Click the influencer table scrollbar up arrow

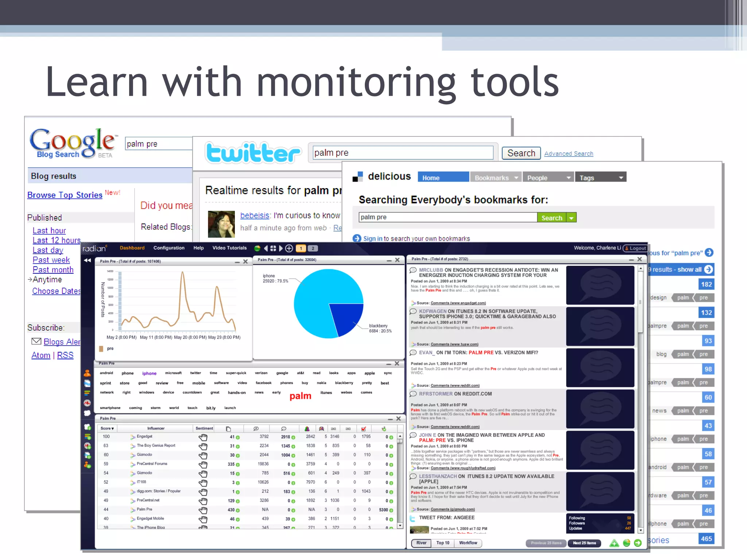pos(400,436)
